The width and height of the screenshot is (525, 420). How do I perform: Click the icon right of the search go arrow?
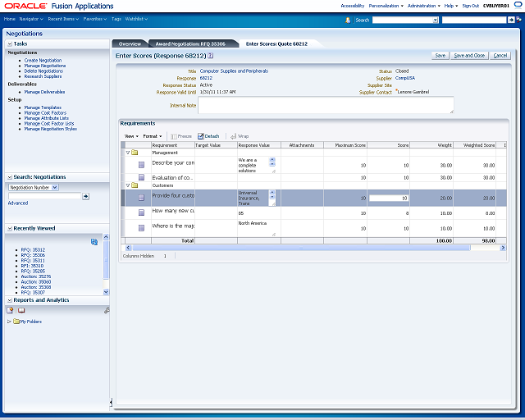(518, 20)
